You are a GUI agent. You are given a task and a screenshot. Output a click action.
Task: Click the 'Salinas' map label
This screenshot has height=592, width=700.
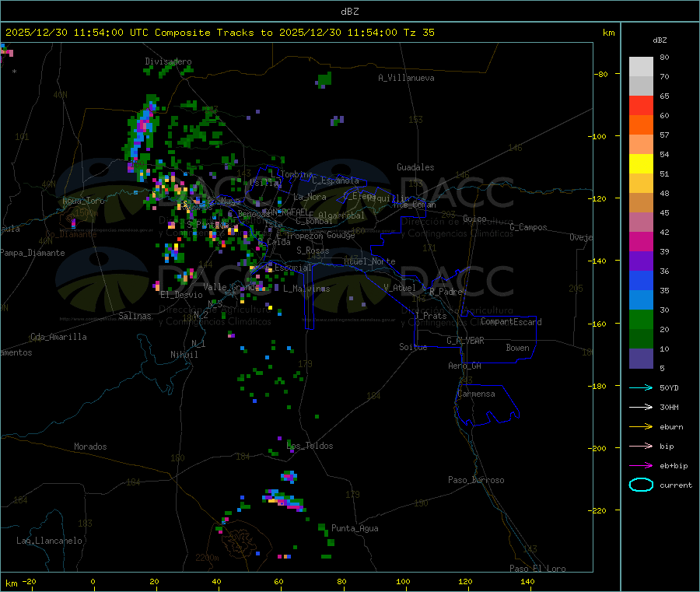click(135, 316)
